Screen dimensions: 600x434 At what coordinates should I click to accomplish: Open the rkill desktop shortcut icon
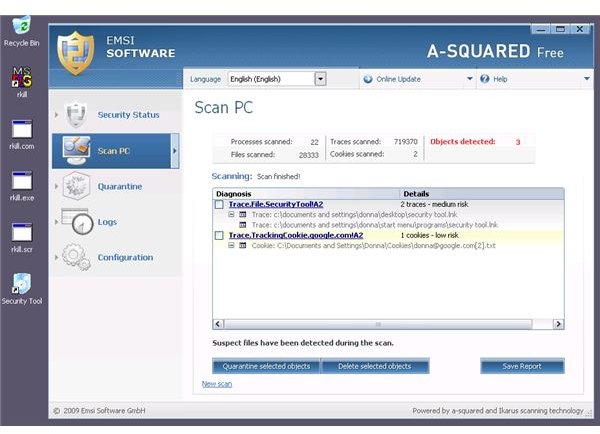[22, 77]
